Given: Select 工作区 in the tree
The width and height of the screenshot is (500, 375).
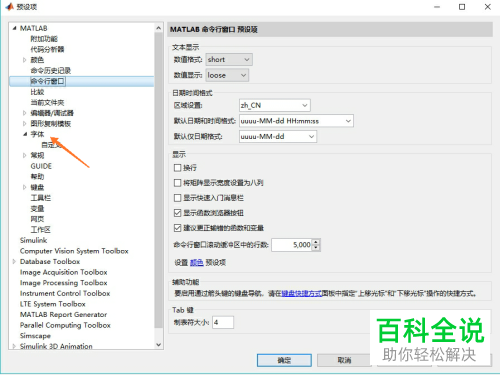Looking at the screenshot, I should coord(41,230).
